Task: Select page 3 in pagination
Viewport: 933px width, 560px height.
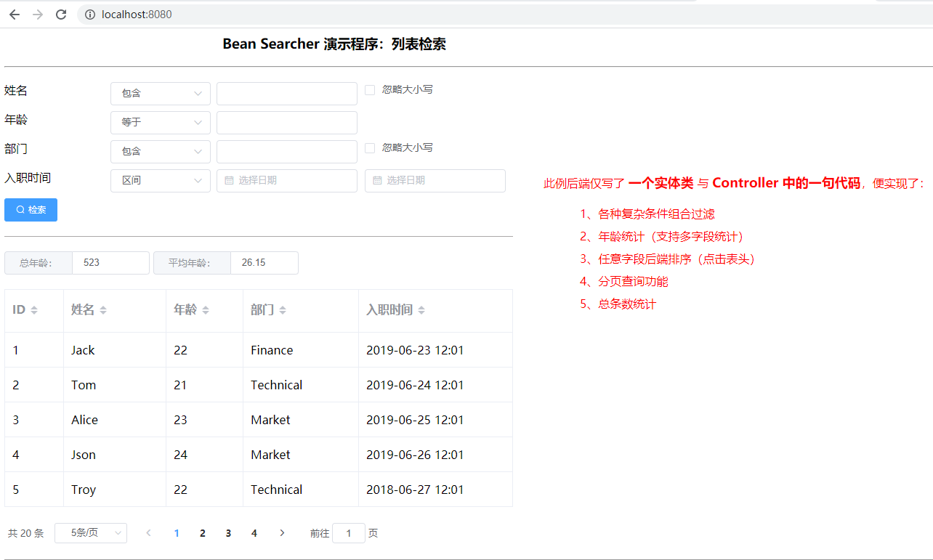Action: click(228, 533)
